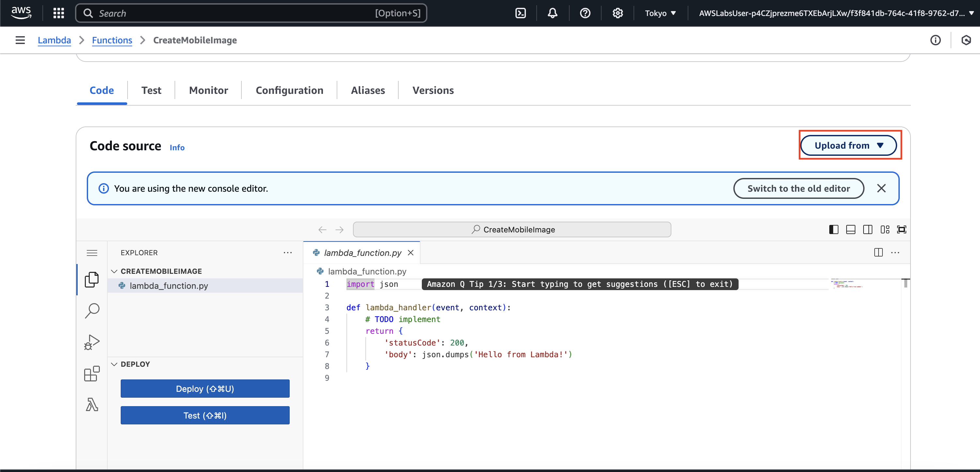
Task: Split the editor right icon
Action: (x=878, y=253)
